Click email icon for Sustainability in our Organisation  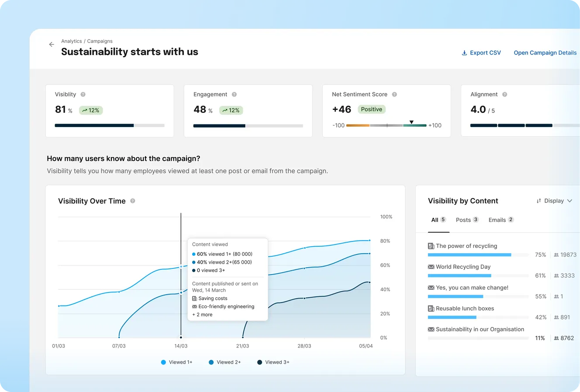coord(431,330)
